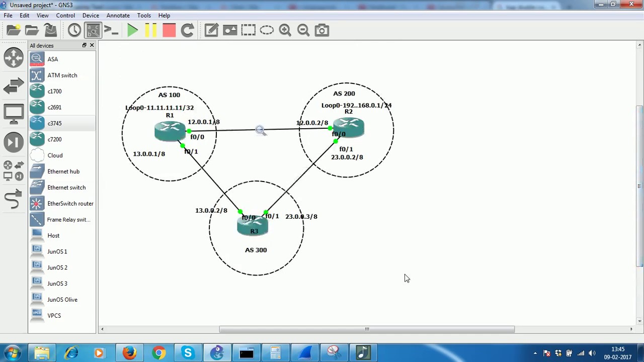Select JunOS 1 in the device list

[x=62, y=251]
